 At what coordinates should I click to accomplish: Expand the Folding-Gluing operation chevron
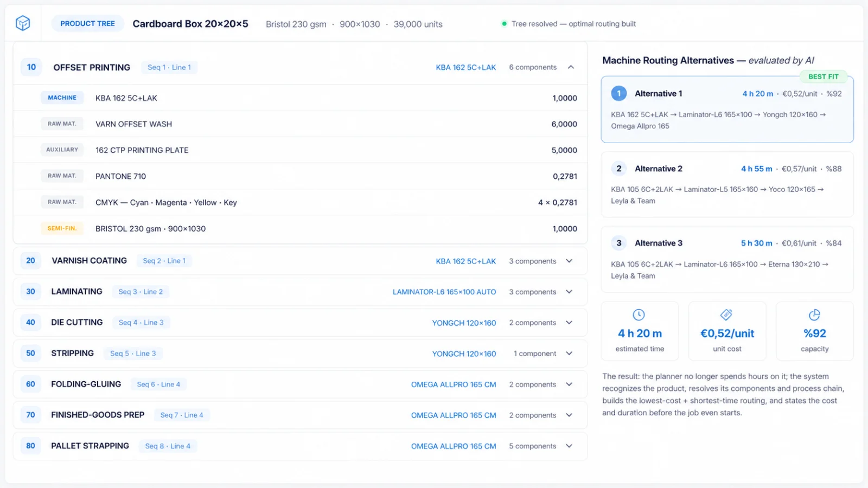click(569, 384)
